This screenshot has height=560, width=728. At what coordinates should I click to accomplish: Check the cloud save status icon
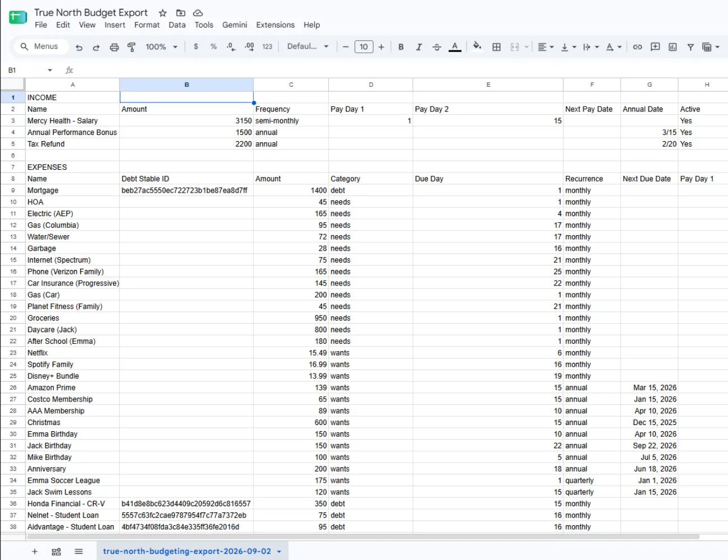(x=198, y=13)
